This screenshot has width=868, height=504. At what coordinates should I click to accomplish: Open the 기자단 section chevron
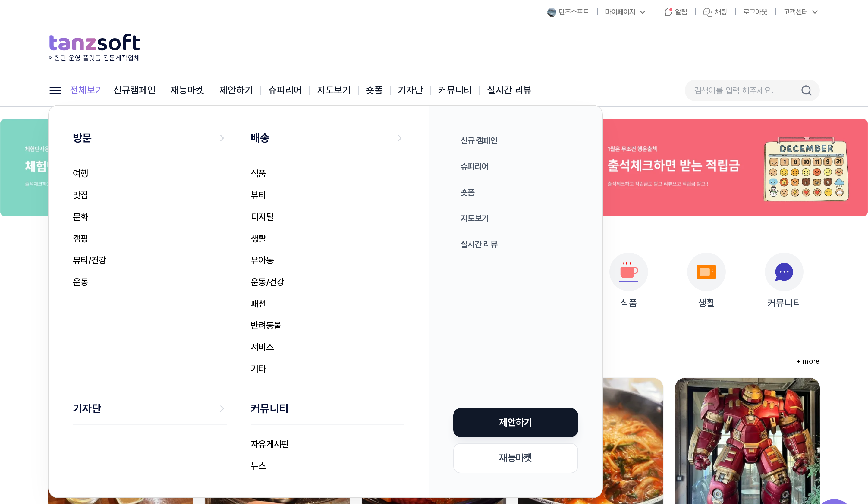(222, 408)
